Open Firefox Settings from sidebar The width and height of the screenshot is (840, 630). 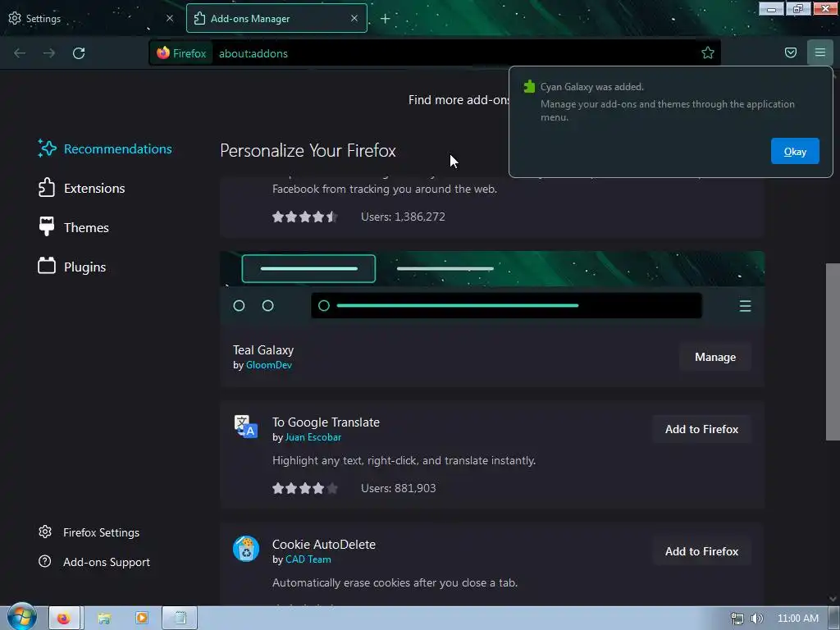89,532
